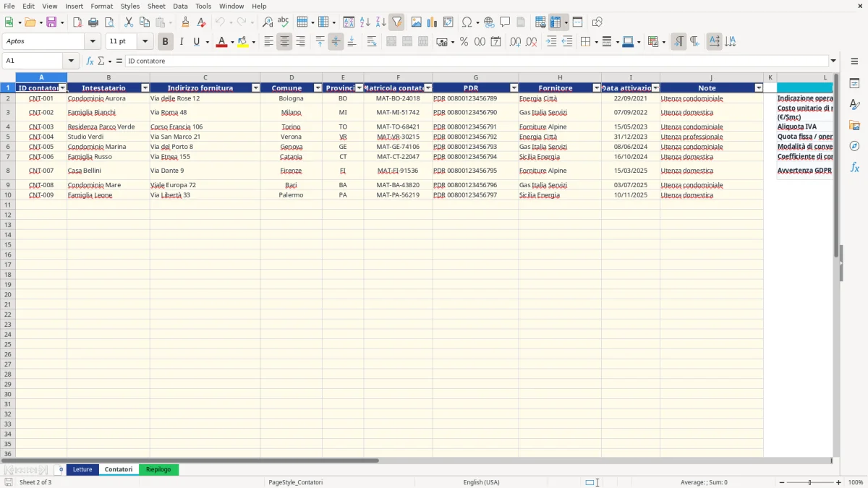868x488 pixels.
Task: Expand the formula bar
Action: 833,61
